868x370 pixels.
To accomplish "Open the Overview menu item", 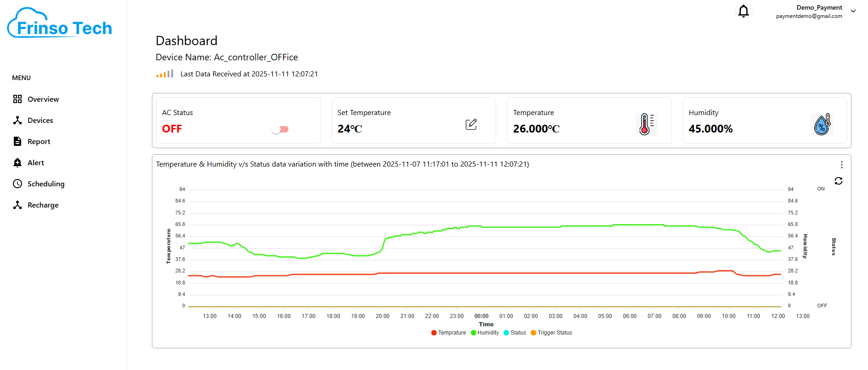I will click(43, 99).
